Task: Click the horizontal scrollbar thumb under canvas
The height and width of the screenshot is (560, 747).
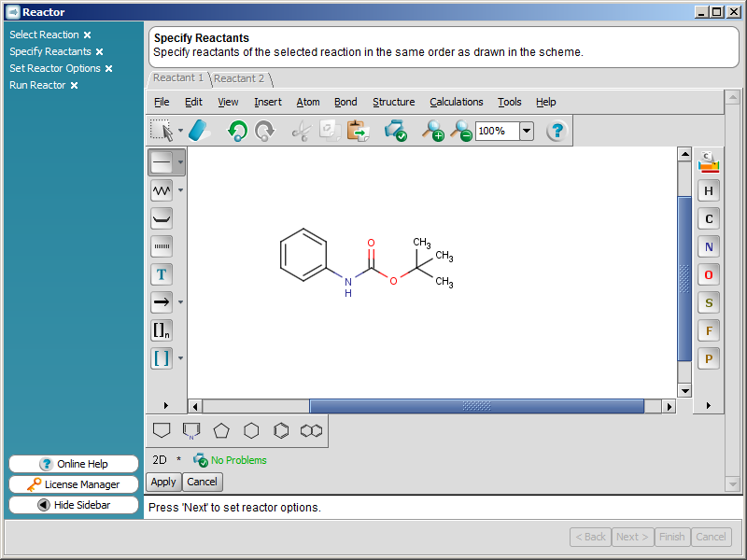Action: coord(476,406)
